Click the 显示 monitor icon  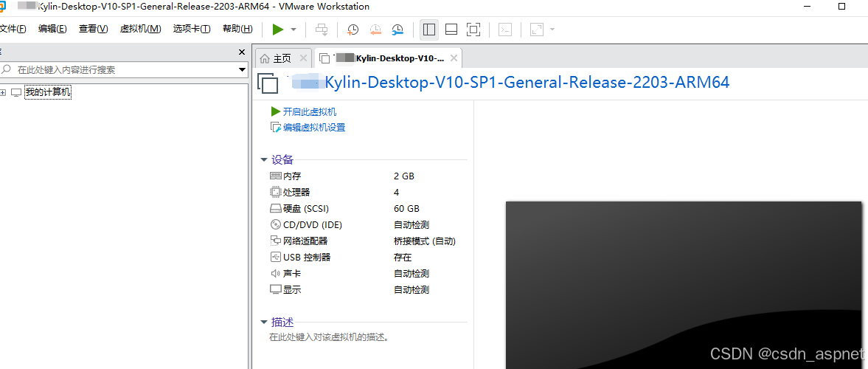276,290
